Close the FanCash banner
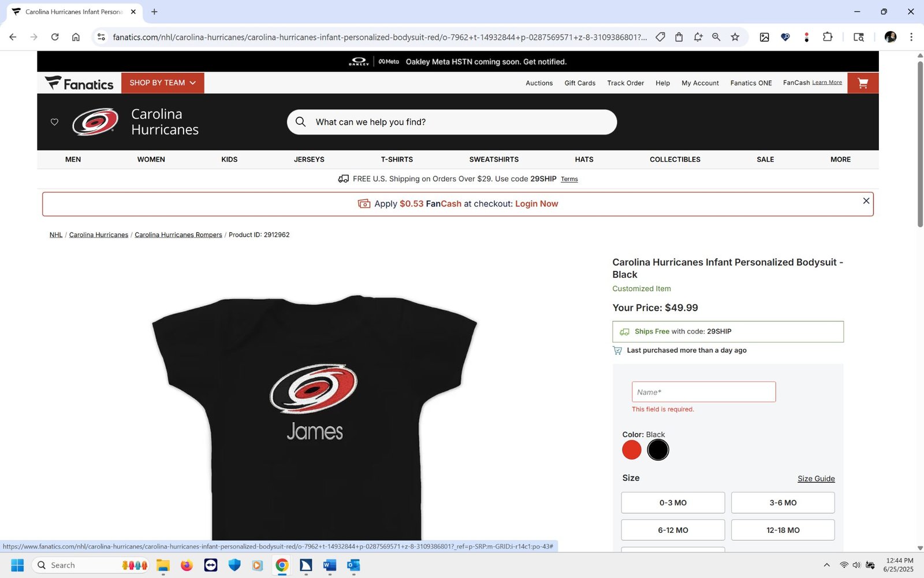 click(866, 201)
